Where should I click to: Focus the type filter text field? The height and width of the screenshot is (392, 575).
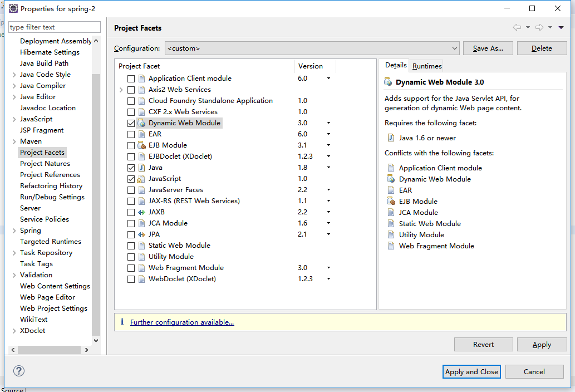click(55, 27)
